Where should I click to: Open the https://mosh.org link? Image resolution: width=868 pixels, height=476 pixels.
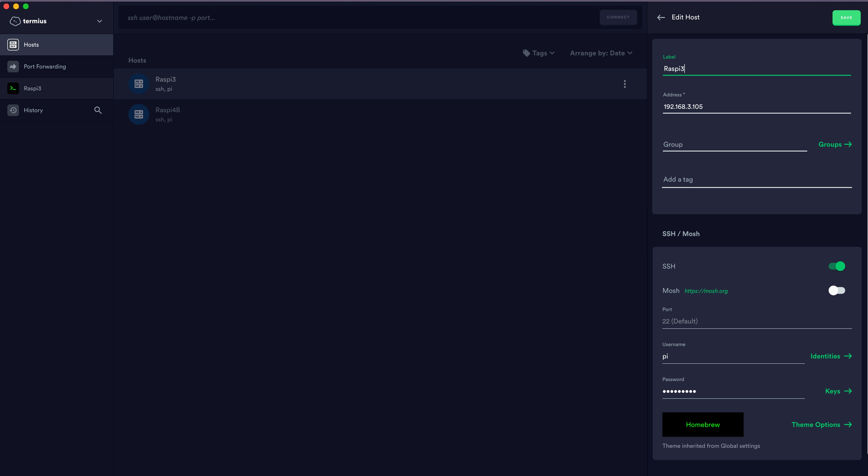point(706,291)
